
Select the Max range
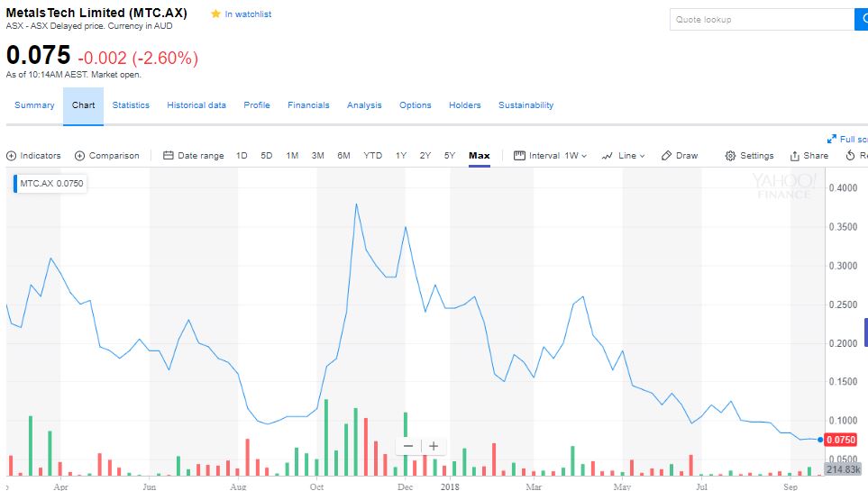click(480, 156)
